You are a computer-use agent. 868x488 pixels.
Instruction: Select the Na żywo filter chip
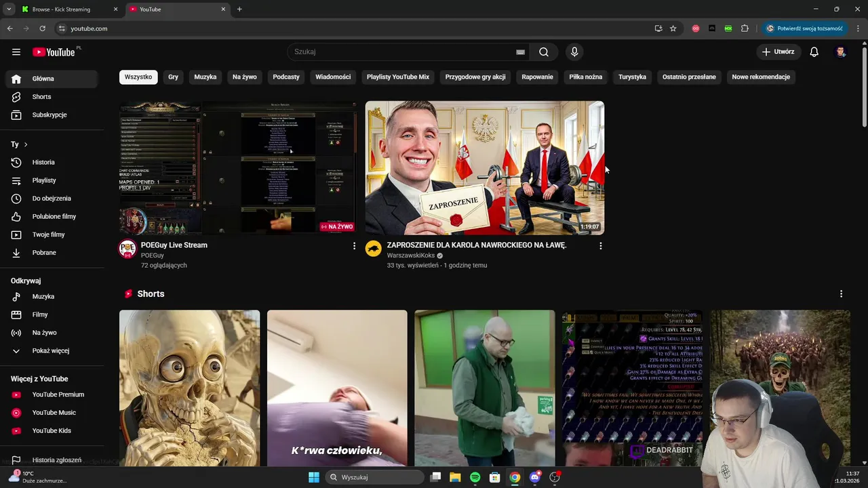(245, 77)
